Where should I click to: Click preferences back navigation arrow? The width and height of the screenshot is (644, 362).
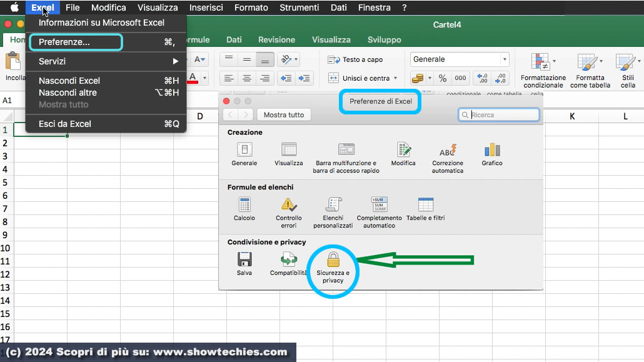coord(231,114)
